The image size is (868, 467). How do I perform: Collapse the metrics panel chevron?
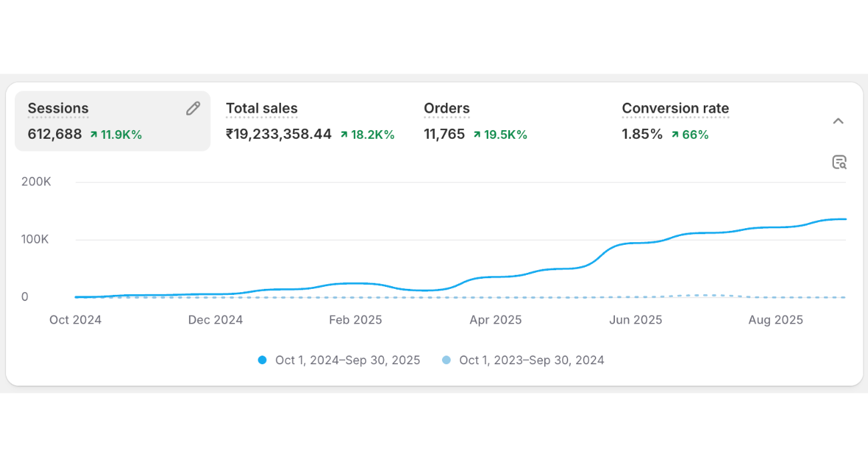click(x=839, y=121)
